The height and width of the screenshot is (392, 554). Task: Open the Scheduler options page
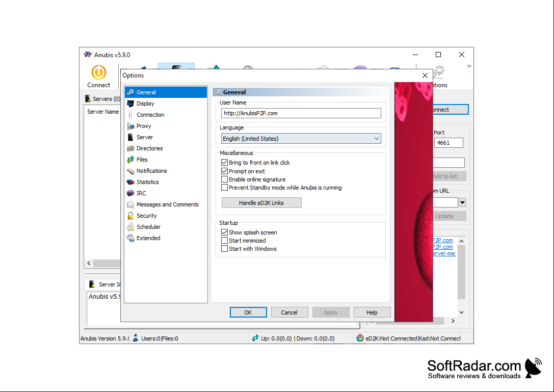point(166,227)
